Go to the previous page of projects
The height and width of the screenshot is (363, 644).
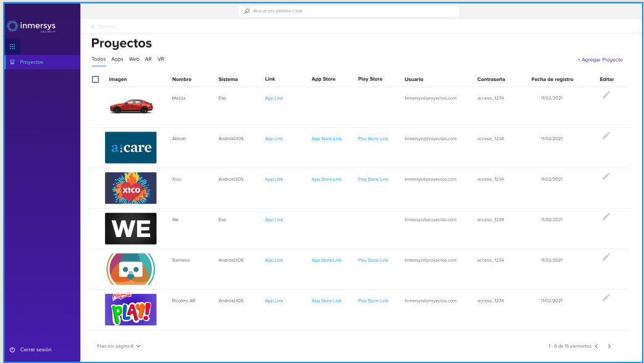595,346
